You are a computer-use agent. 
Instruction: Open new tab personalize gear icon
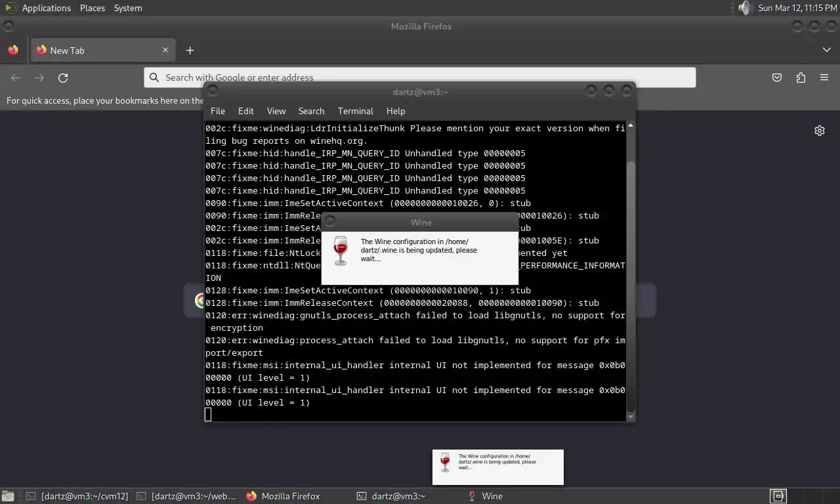[820, 131]
